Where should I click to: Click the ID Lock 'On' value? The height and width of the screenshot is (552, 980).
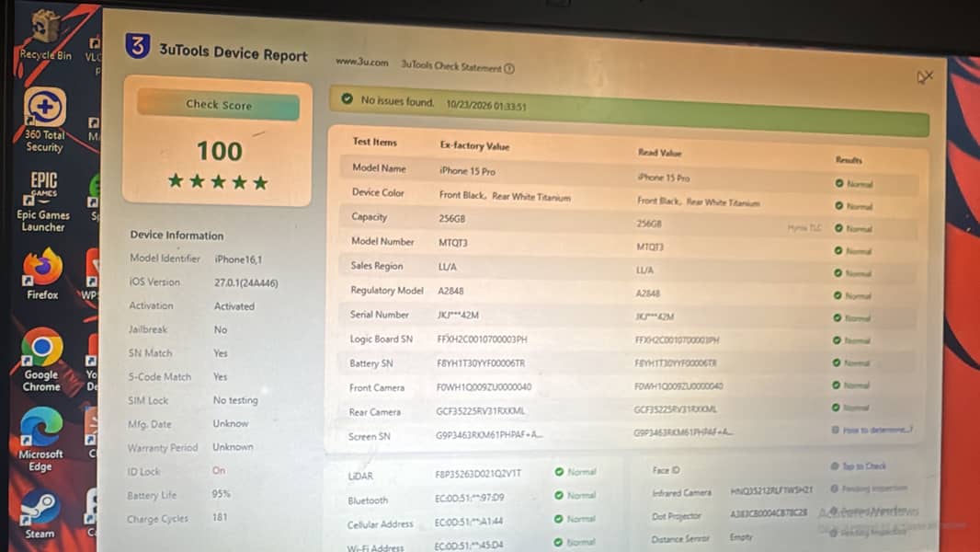coord(218,471)
